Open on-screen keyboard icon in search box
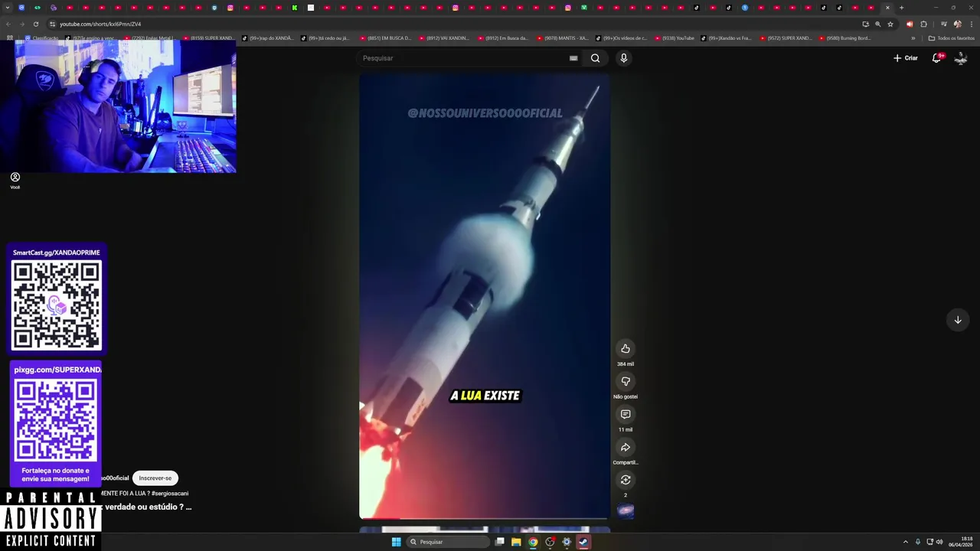 point(573,58)
